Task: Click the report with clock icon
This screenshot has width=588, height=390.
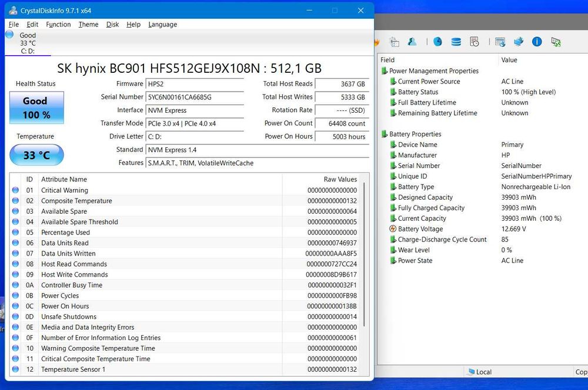Action: (474, 42)
